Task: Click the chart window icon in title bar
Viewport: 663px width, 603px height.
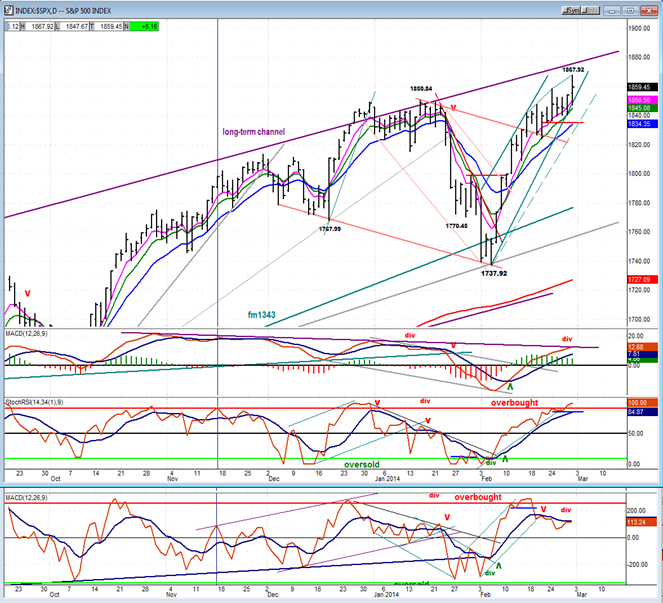Action: point(8,10)
